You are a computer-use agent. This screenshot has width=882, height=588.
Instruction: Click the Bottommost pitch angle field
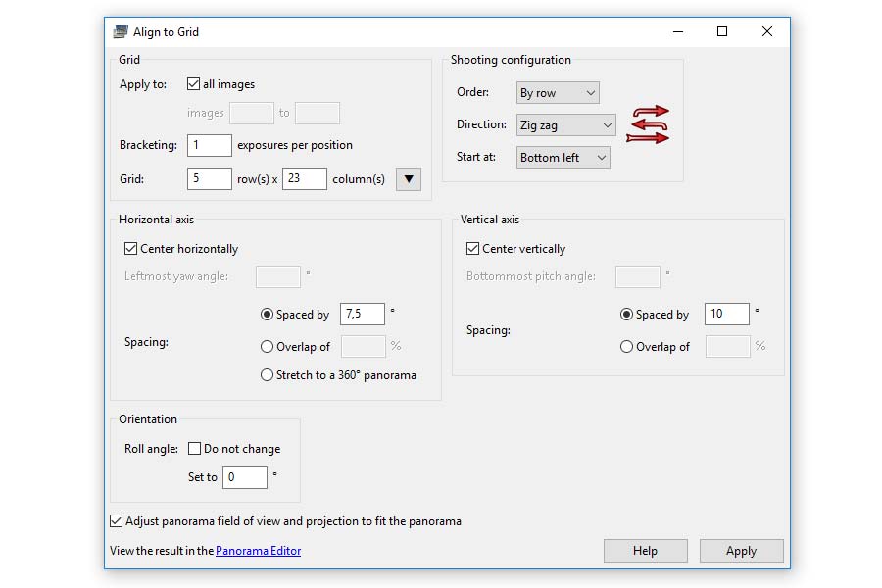[637, 276]
